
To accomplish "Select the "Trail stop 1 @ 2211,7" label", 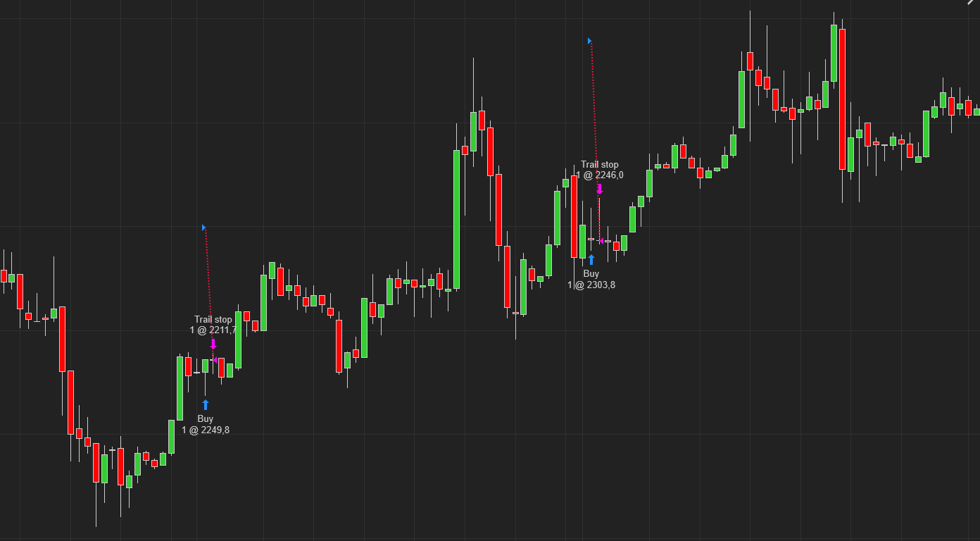I will [213, 325].
